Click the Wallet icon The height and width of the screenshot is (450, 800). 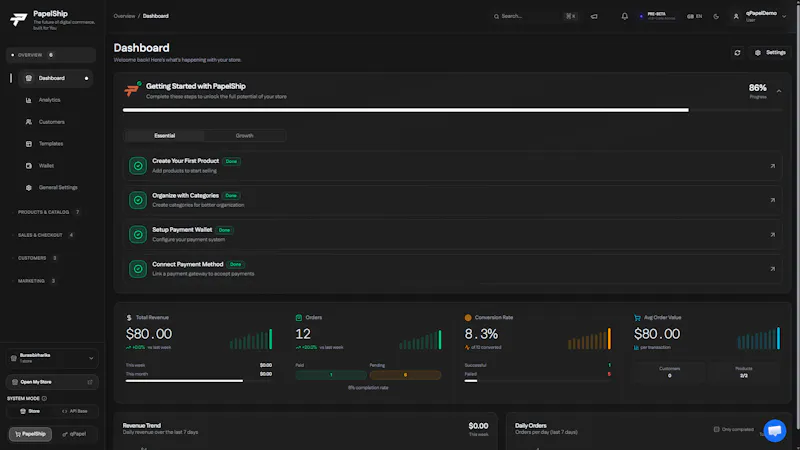[x=29, y=166]
